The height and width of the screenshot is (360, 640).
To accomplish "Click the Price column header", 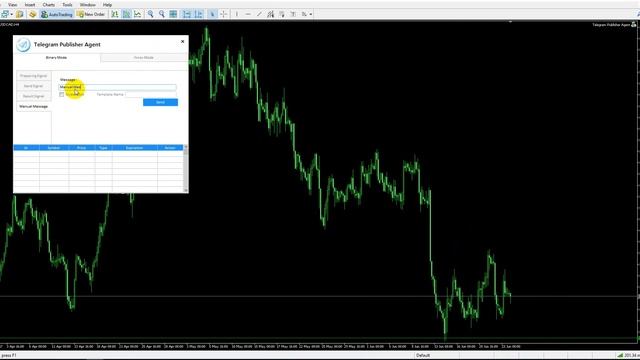I will pos(82,148).
